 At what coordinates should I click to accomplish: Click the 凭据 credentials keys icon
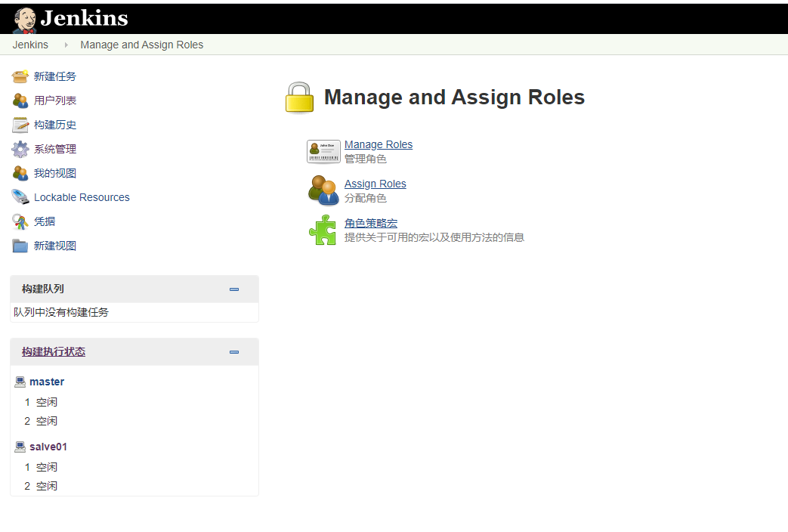point(20,221)
